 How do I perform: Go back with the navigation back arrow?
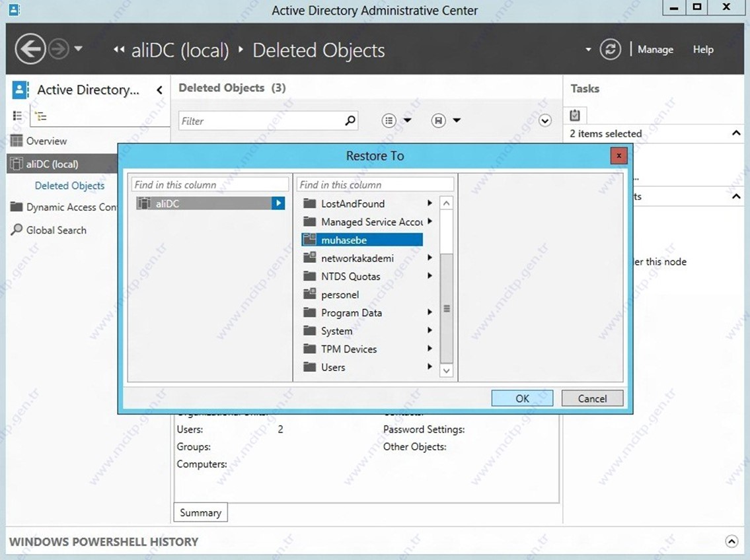pyautogui.click(x=30, y=50)
